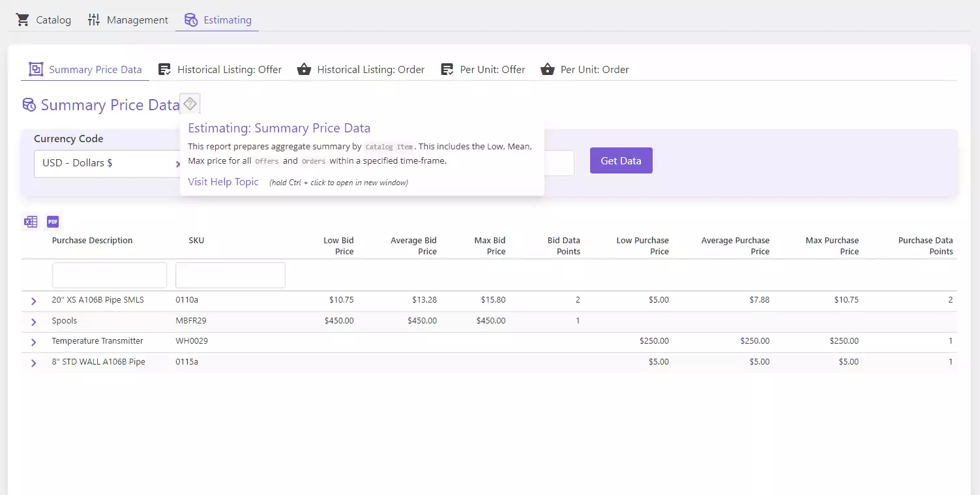Sort by Bid Data Points column
980x495 pixels.
(563, 246)
